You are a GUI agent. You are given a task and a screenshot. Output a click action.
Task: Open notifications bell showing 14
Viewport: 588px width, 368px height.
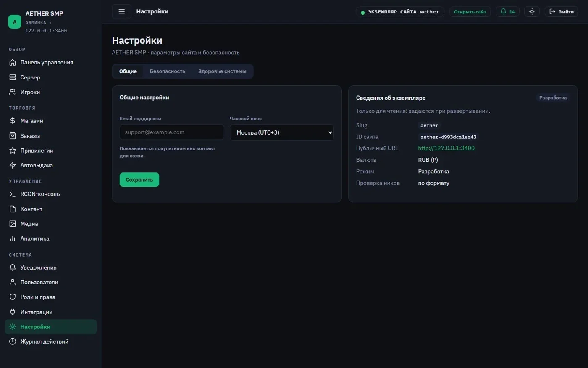[x=507, y=11]
